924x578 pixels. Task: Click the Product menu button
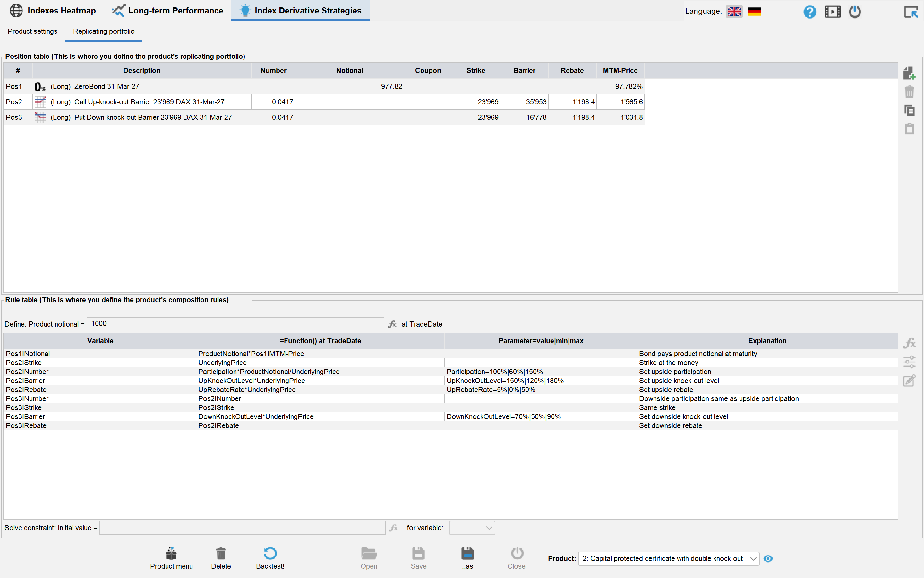coord(171,558)
